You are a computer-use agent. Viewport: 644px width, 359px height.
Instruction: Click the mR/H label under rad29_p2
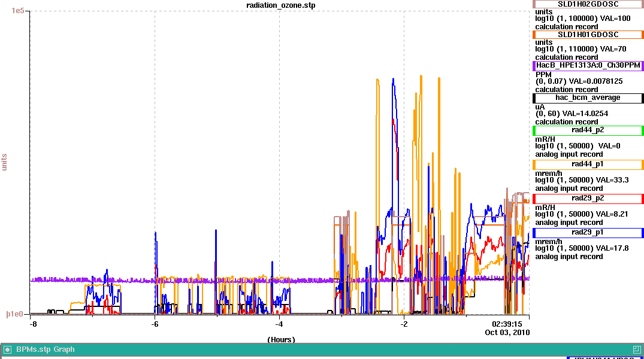tap(545, 208)
